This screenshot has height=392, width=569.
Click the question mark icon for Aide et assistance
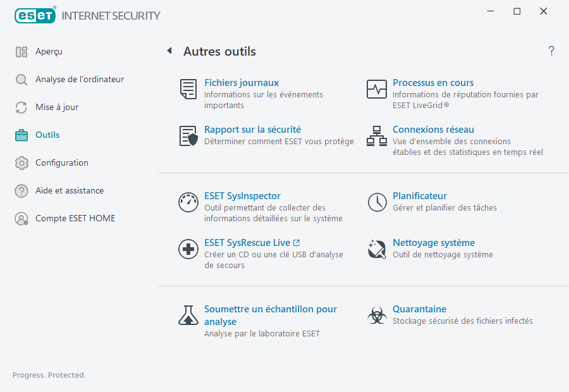point(21,191)
